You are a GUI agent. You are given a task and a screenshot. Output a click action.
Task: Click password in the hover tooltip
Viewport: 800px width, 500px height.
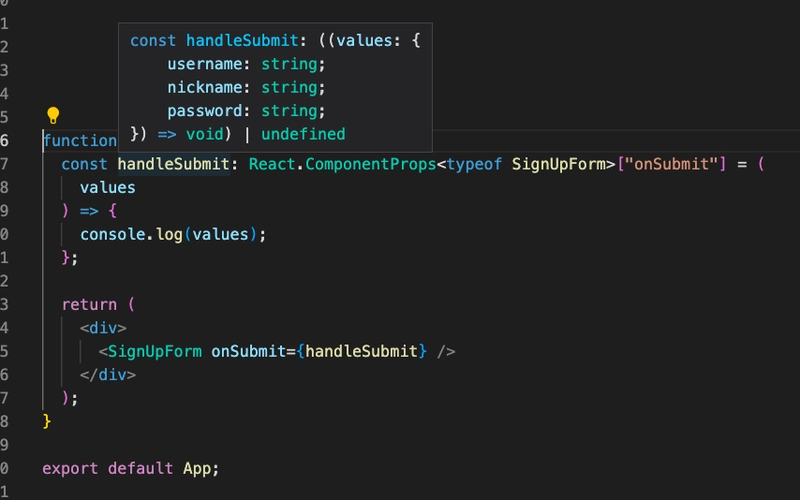[x=205, y=111]
